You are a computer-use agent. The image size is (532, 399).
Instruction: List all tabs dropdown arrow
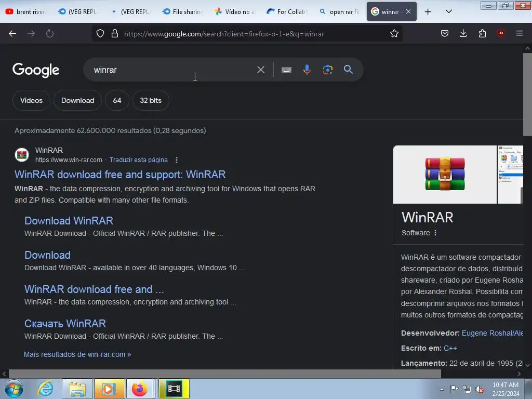(448, 11)
